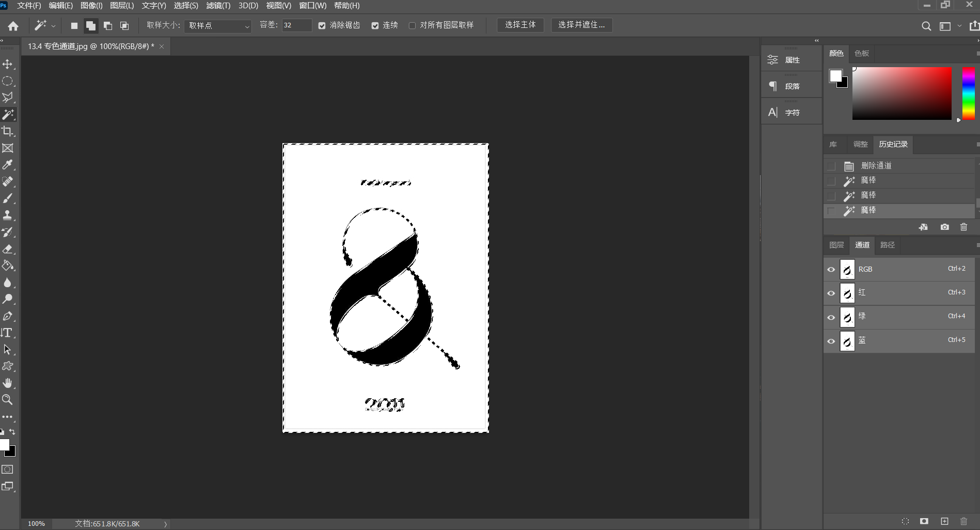
Task: Open the 属性 panel
Action: pos(792,60)
